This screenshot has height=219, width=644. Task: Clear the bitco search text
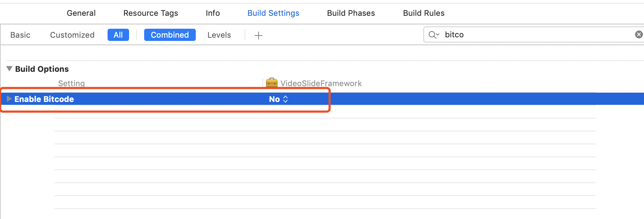click(639, 34)
